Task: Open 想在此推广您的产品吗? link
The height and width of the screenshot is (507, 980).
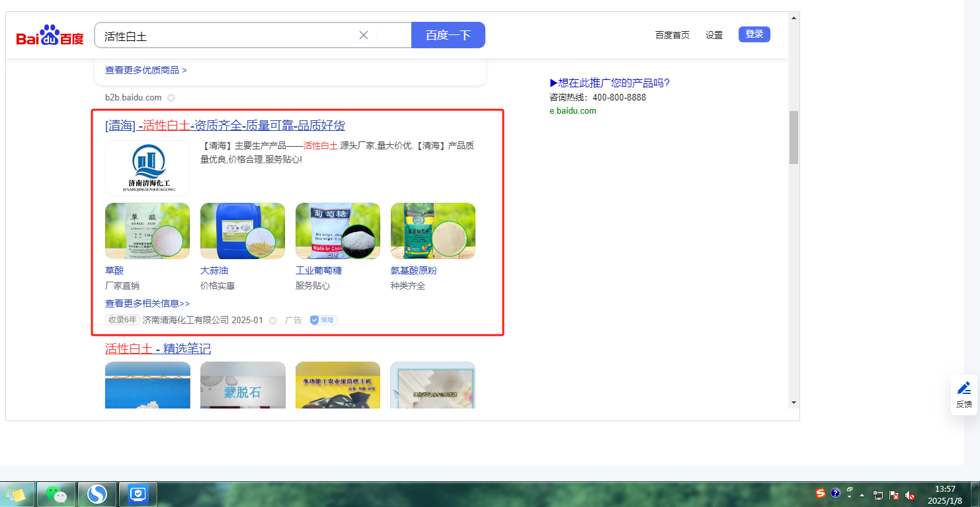Action: 610,83
